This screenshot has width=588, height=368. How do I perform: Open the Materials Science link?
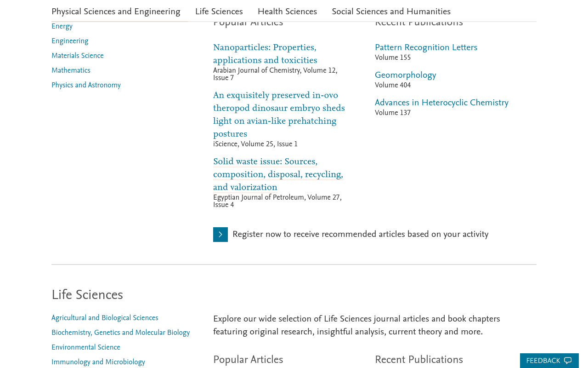[x=78, y=56]
